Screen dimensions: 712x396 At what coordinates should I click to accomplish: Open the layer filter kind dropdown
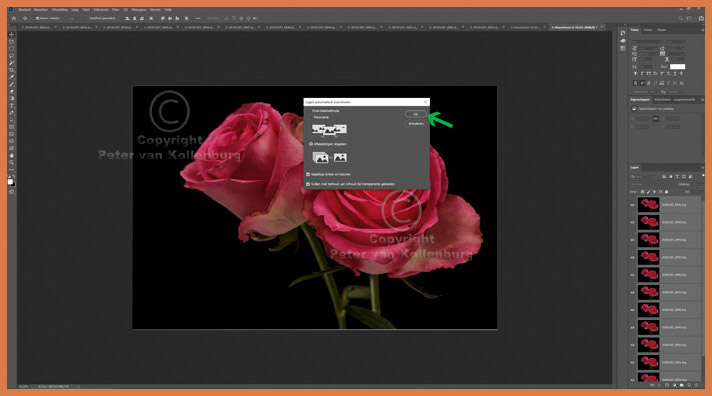[645, 176]
